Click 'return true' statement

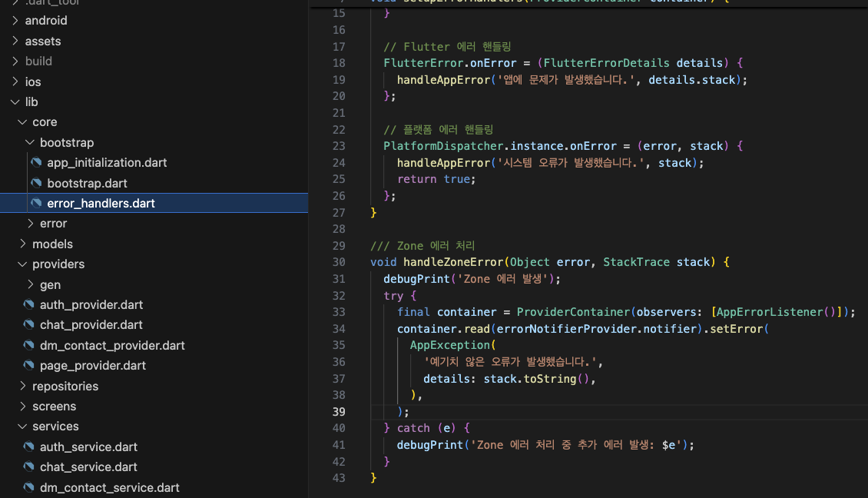pyautogui.click(x=434, y=179)
